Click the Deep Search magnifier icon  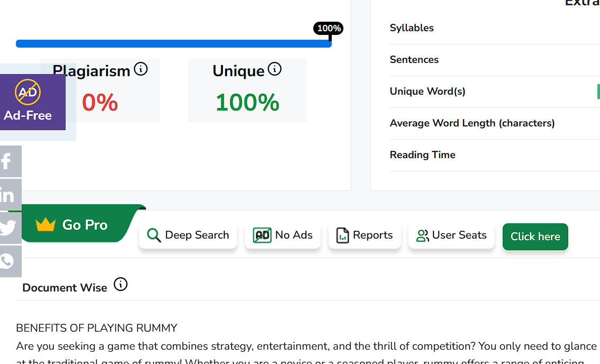[x=154, y=235]
